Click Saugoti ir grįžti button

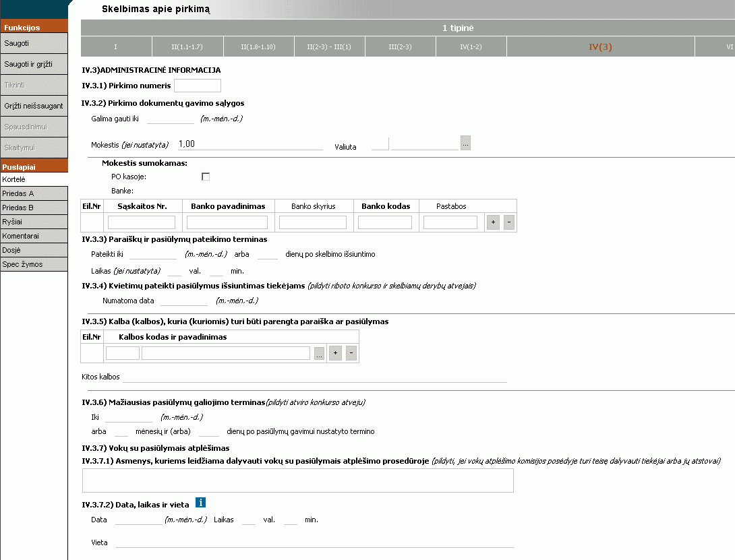(34, 64)
